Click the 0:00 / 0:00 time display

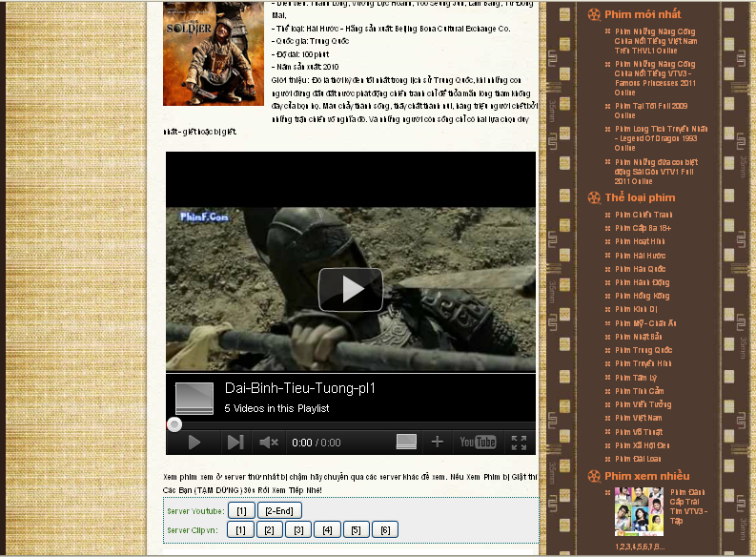pyautogui.click(x=317, y=443)
